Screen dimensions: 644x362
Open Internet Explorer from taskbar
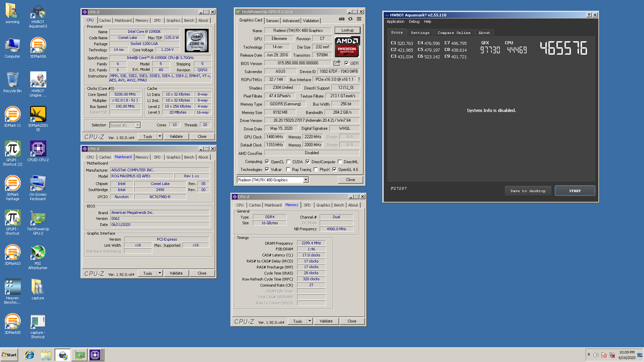click(30, 355)
